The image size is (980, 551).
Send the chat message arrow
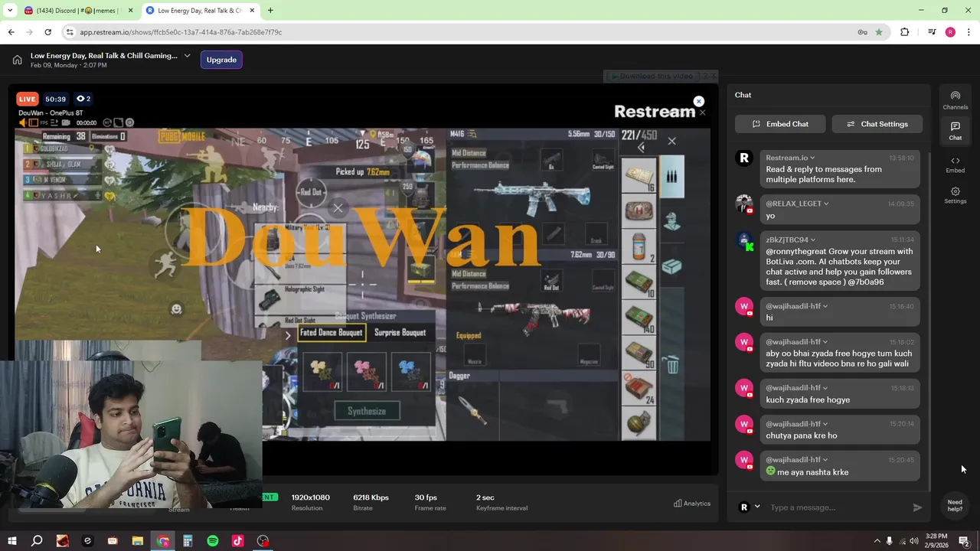point(917,507)
